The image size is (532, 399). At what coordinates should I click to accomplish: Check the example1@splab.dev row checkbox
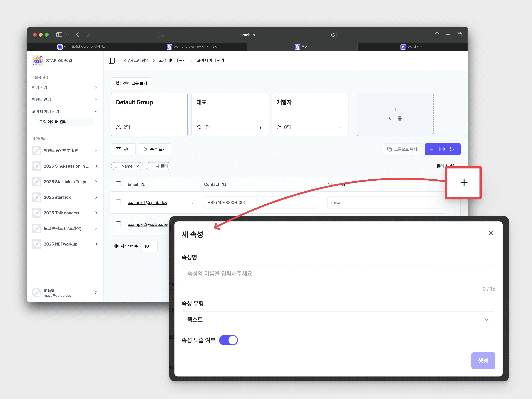(x=118, y=202)
